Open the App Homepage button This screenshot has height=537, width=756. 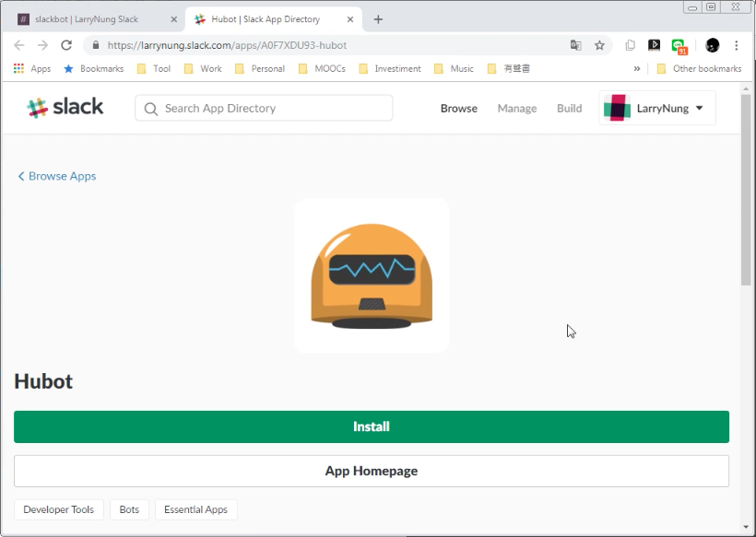(x=372, y=471)
